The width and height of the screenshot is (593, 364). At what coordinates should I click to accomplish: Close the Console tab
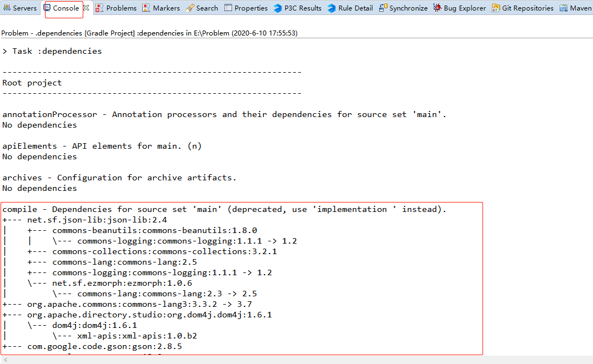86,8
